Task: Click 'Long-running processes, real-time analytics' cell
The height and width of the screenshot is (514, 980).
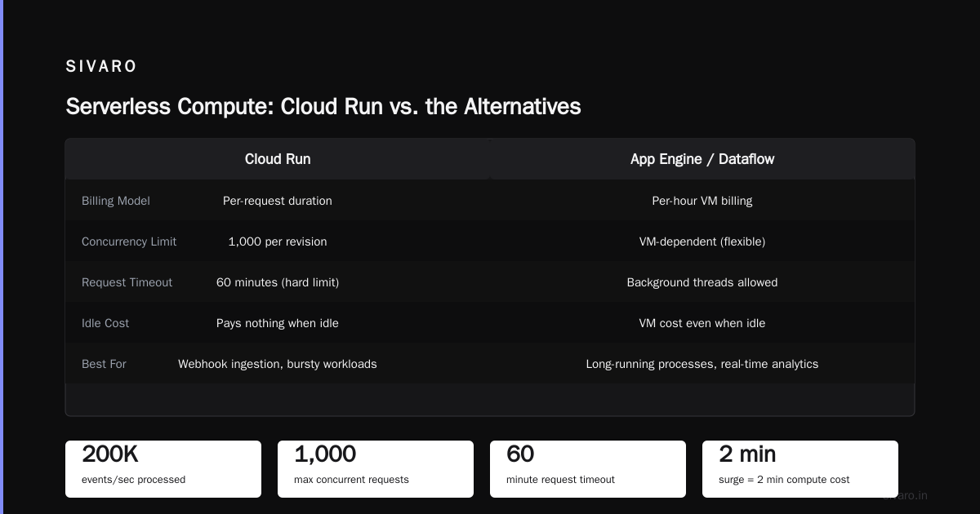Action: pos(702,364)
